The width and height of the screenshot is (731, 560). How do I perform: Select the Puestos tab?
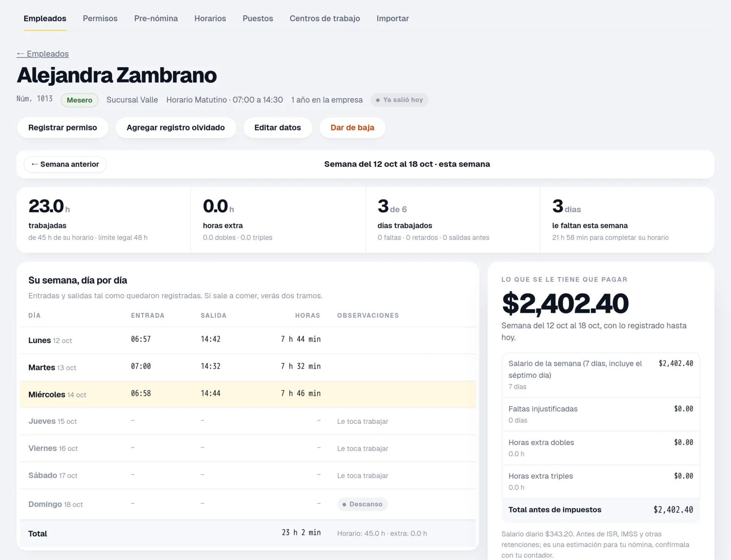(x=258, y=19)
